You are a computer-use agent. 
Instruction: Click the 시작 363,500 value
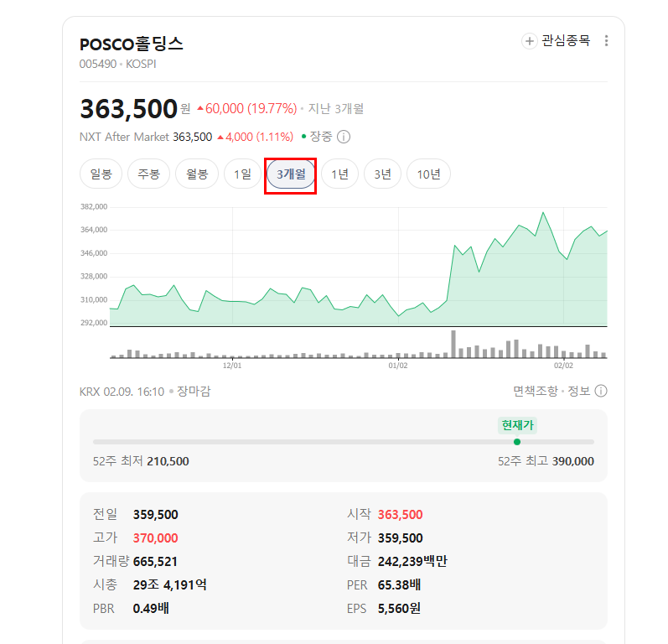[400, 514]
